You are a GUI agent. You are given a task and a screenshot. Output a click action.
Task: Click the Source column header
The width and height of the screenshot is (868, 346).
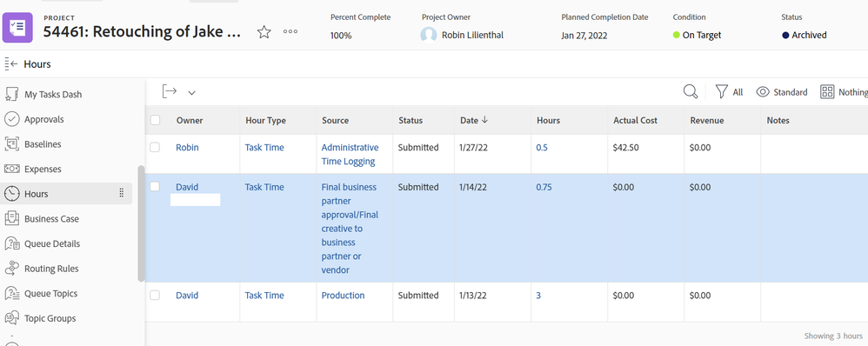coord(336,120)
